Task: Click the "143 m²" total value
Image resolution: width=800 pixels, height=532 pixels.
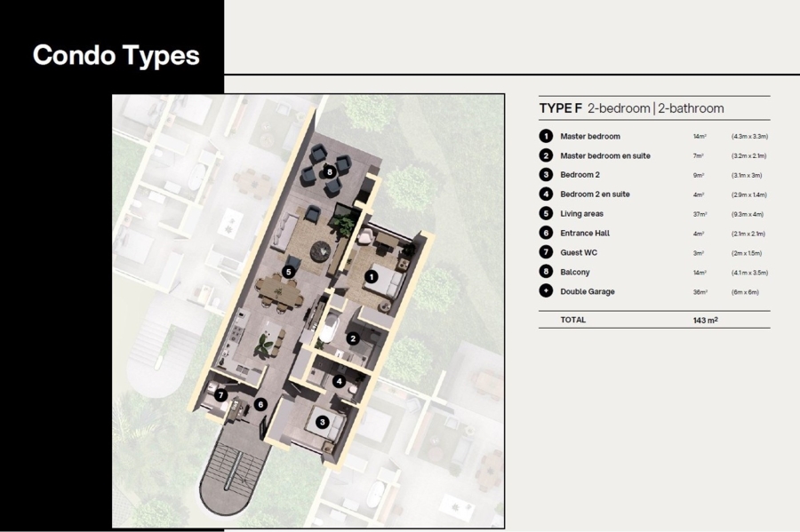Action: click(x=706, y=320)
